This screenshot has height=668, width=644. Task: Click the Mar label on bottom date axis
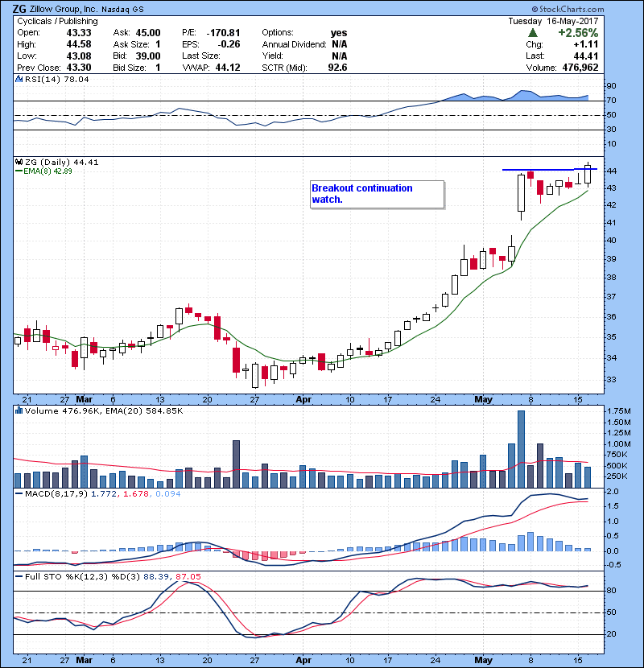(84, 660)
